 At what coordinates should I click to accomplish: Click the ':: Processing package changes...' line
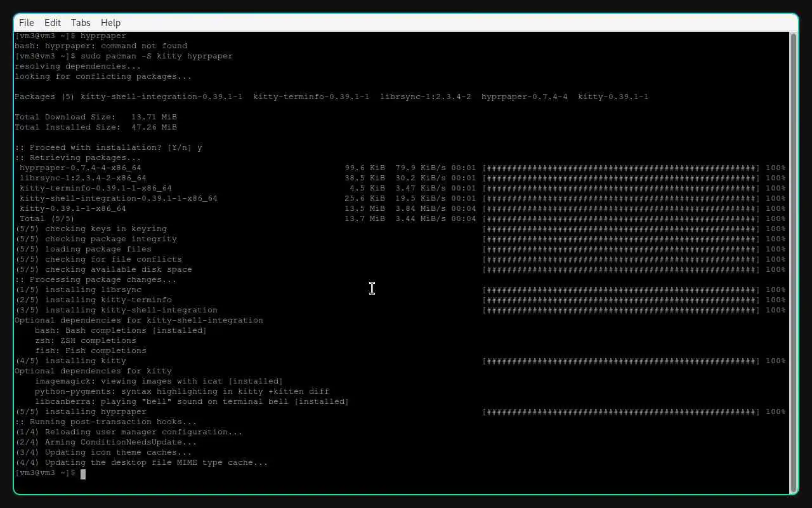[x=96, y=279]
